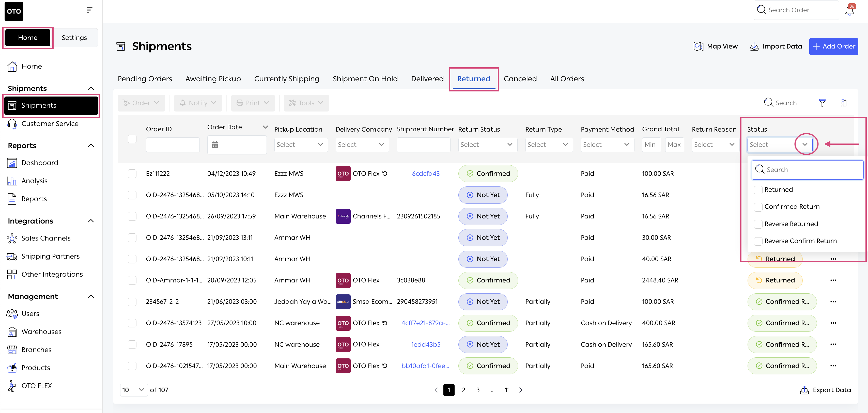
Task: Open Shipping Partners in sidebar
Action: coord(50,256)
